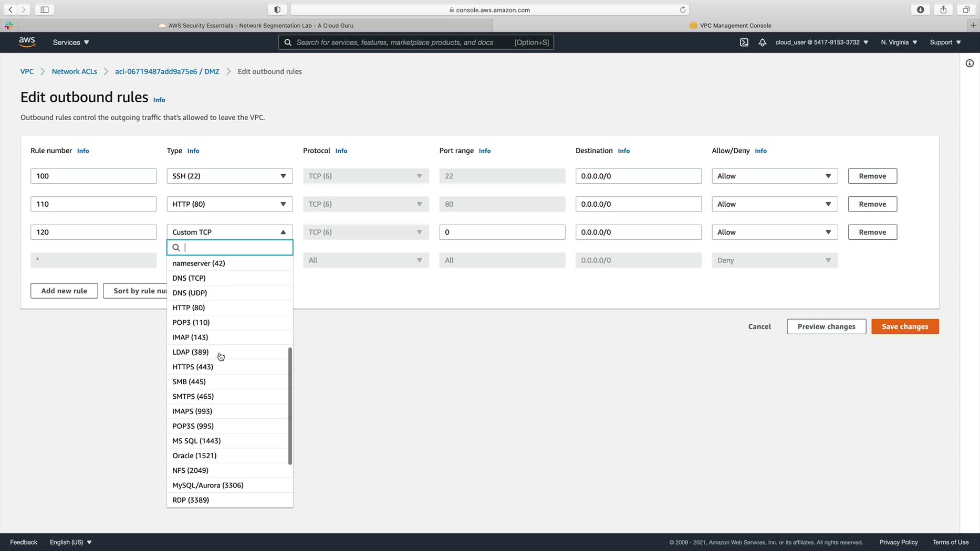Collapse the Custom TCP type dropdown
Image resolution: width=980 pixels, height=551 pixels.
pos(230,232)
